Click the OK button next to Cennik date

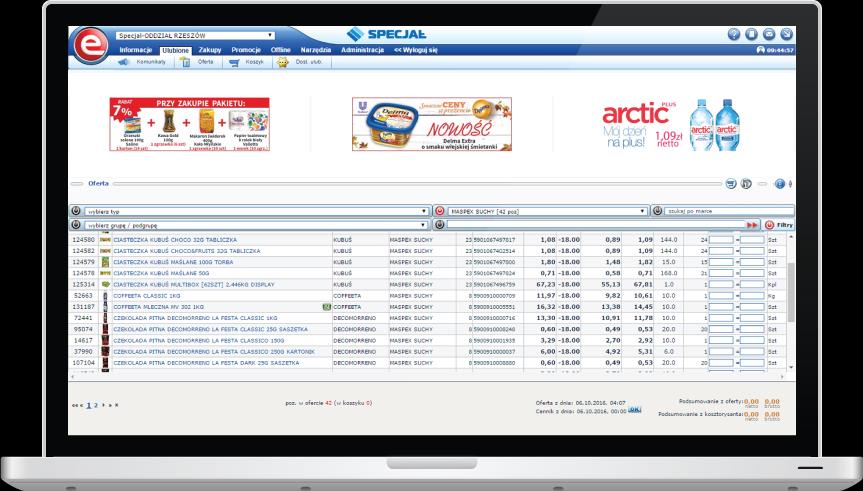click(635, 410)
